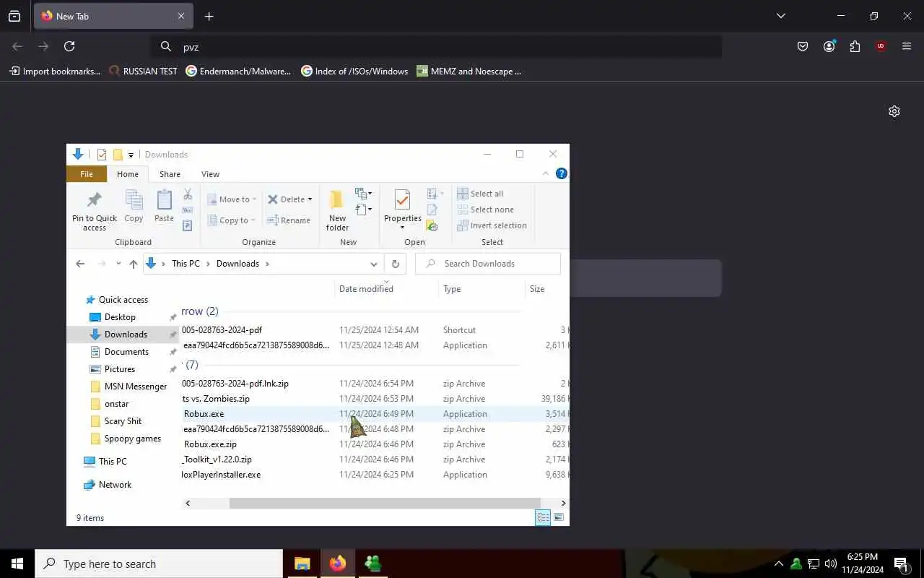Switch to the Share ribbon tab
924x578 pixels.
(170, 174)
